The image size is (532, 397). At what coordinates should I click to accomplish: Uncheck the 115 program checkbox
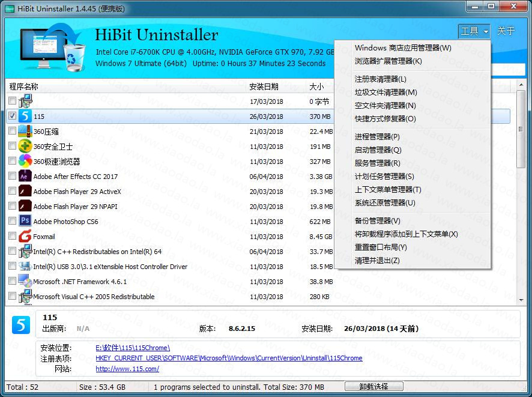click(x=12, y=116)
